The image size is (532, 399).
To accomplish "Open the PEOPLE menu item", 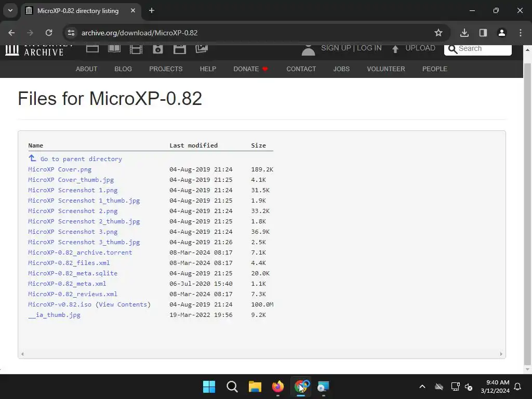I will coord(435,69).
